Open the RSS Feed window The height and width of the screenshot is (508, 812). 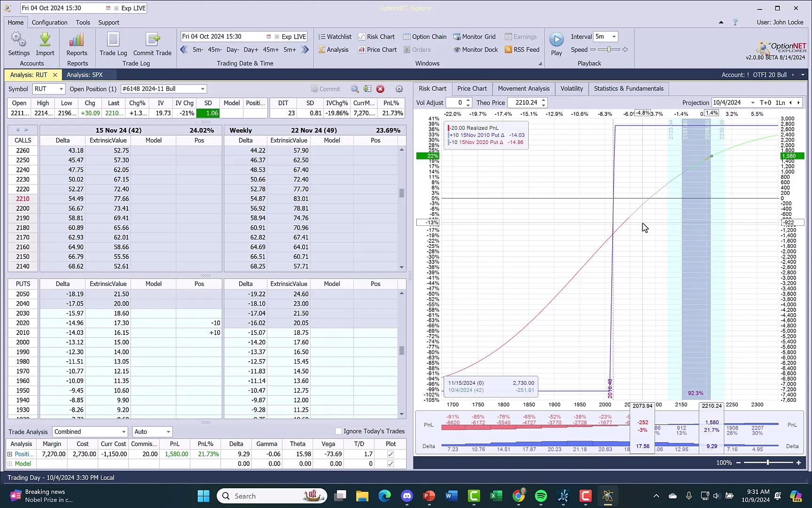(x=522, y=49)
